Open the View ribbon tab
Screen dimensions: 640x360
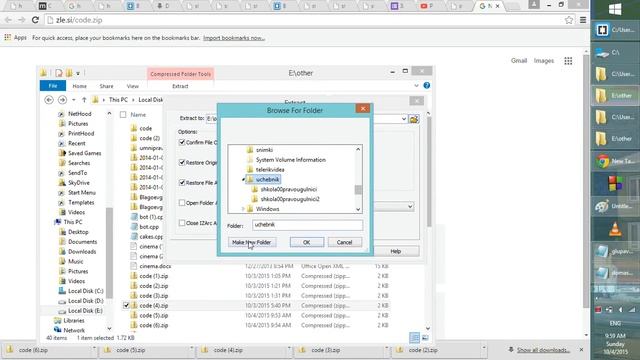tap(132, 86)
